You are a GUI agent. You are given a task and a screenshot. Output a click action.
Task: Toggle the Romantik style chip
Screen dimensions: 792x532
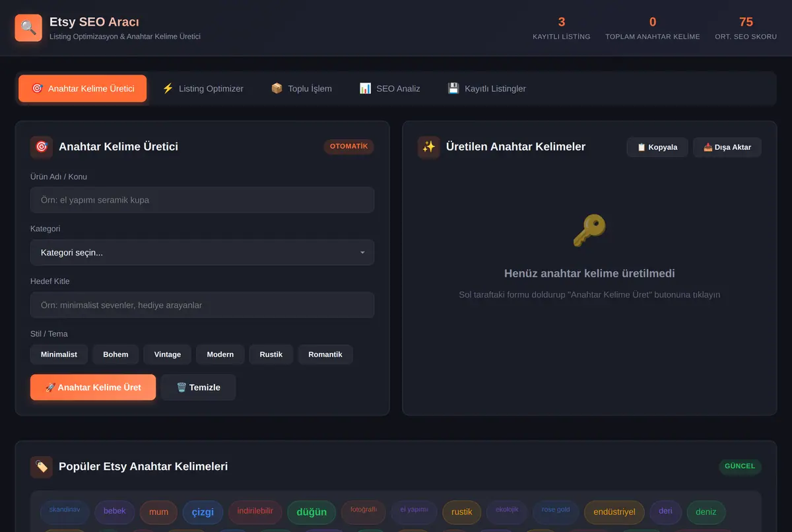point(325,354)
